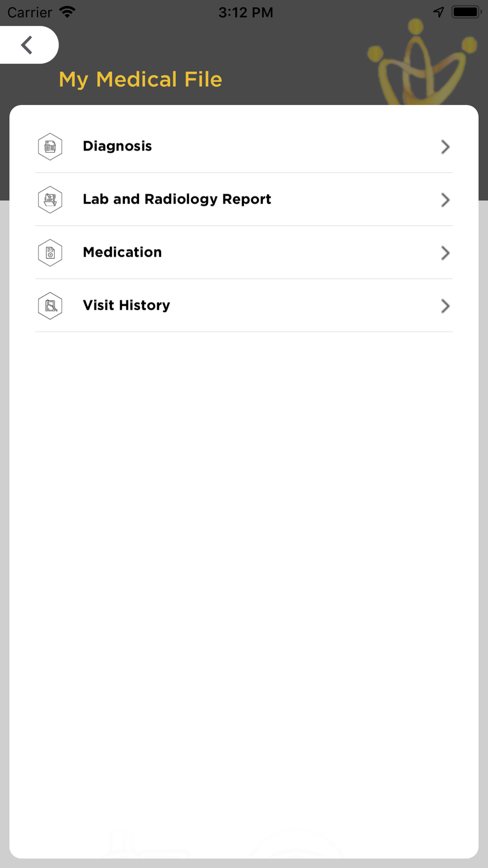Open the Lab and Radiology Report item
The height and width of the screenshot is (868, 488).
[x=244, y=200]
